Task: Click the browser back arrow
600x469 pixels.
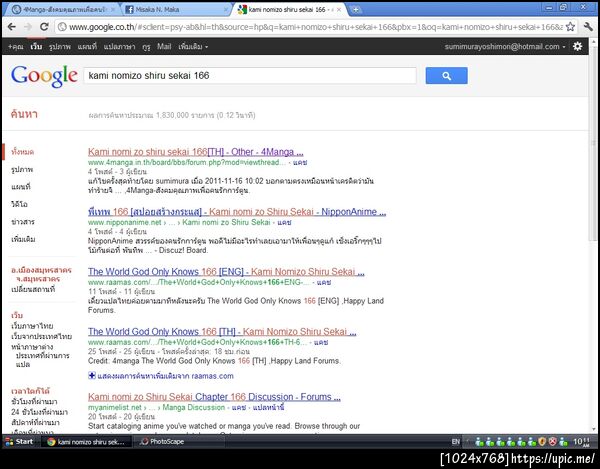Action: [x=11, y=27]
